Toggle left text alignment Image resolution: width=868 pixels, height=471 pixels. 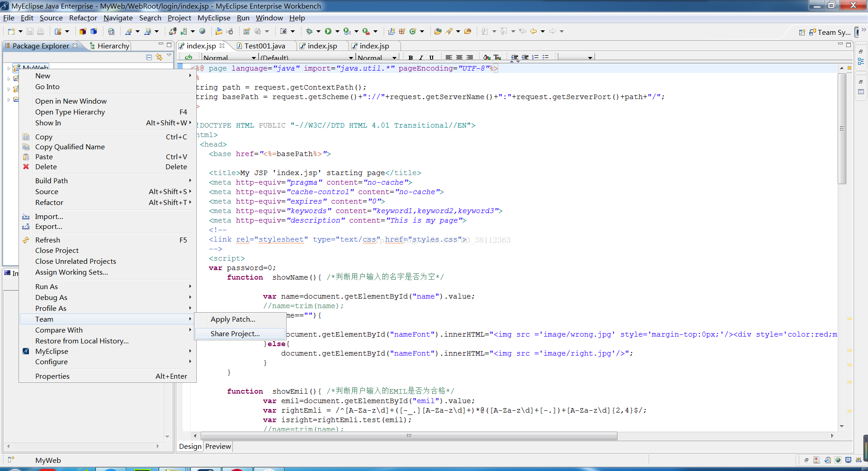point(448,57)
